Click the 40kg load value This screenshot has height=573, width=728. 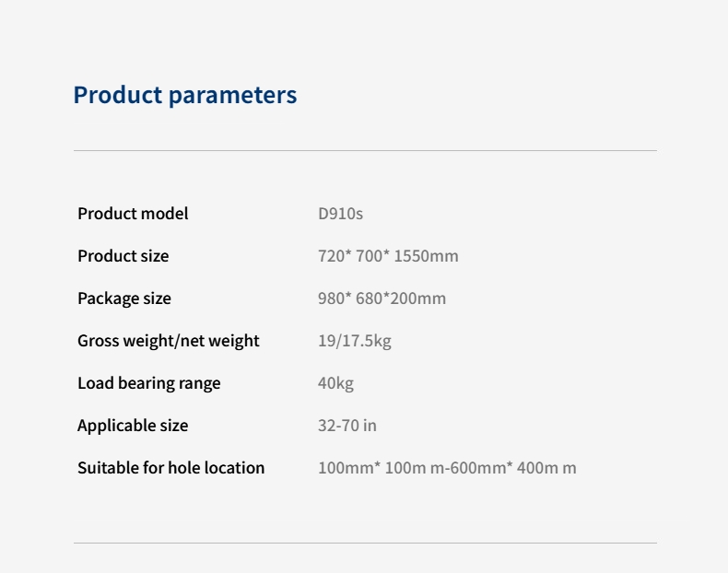pyautogui.click(x=335, y=383)
